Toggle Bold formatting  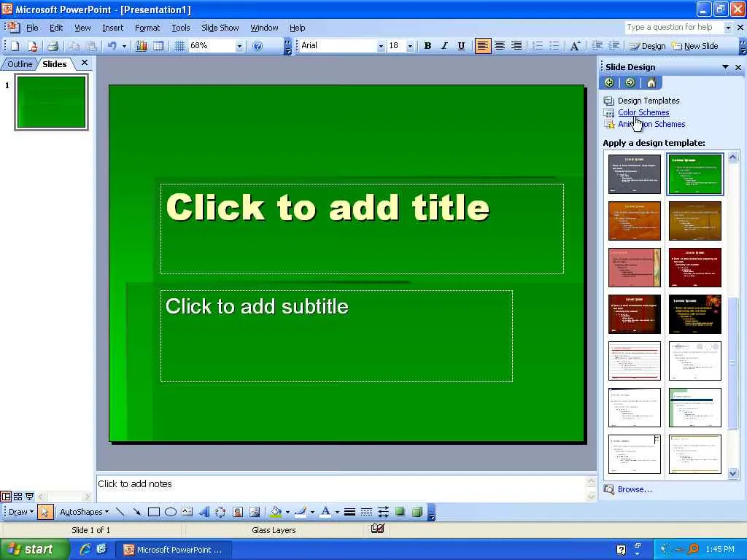pos(427,46)
